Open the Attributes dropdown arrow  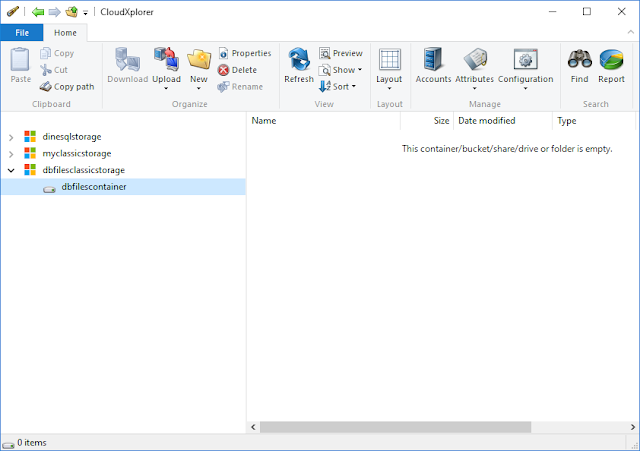pos(474,88)
